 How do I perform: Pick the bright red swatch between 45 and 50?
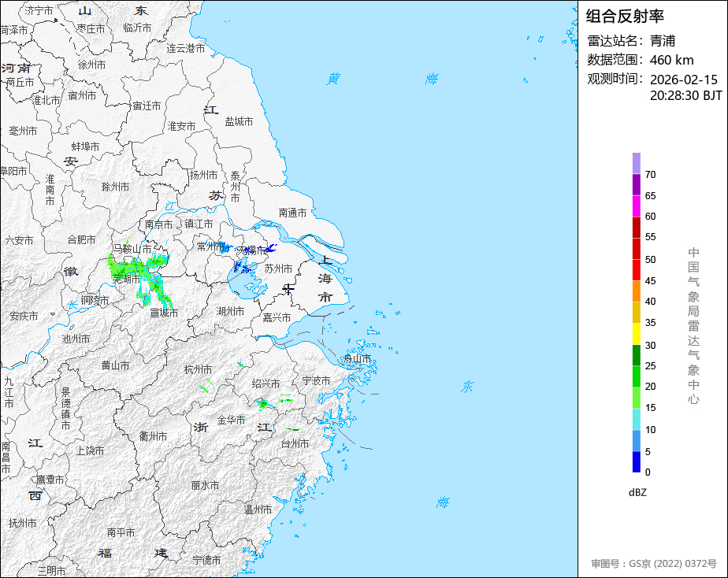click(636, 270)
